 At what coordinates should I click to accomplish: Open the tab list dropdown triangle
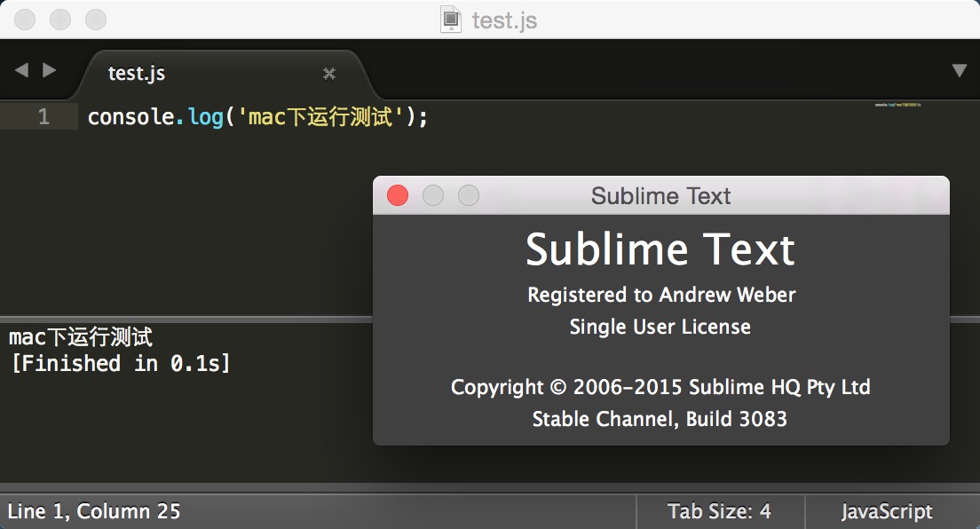point(960,70)
